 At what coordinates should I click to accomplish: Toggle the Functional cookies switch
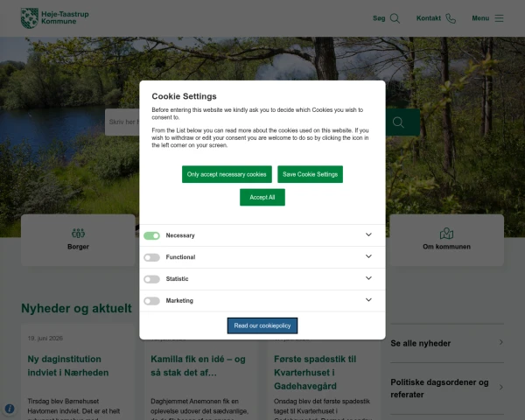coord(151,257)
